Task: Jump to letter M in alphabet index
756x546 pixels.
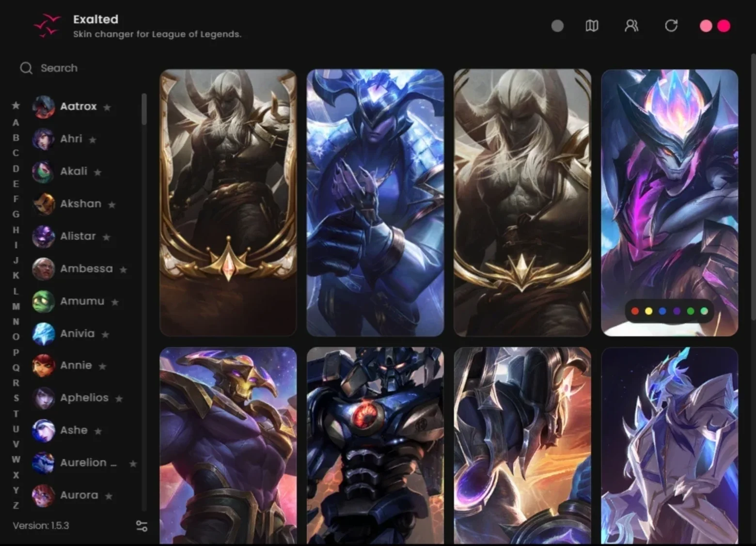Action: click(x=16, y=306)
